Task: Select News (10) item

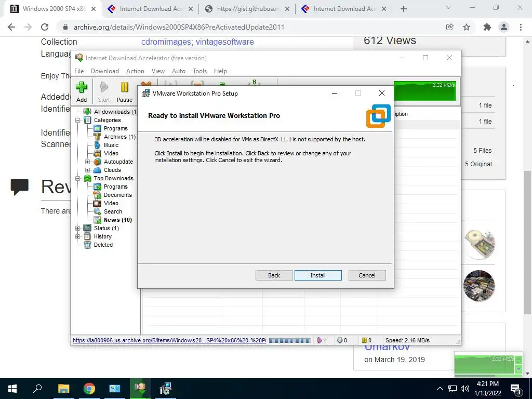Action: point(118,220)
